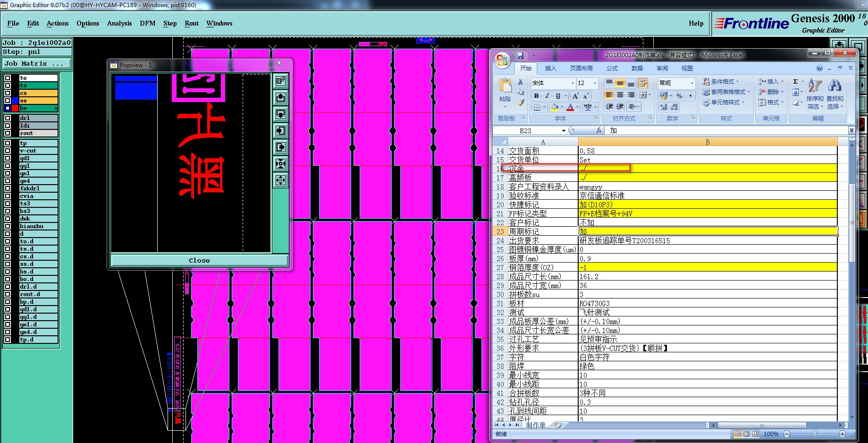Open the number format dropdown 常规
This screenshot has width=868, height=443.
point(692,83)
